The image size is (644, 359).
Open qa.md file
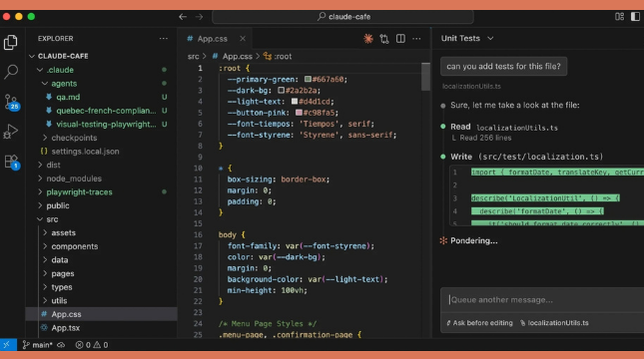pos(68,97)
